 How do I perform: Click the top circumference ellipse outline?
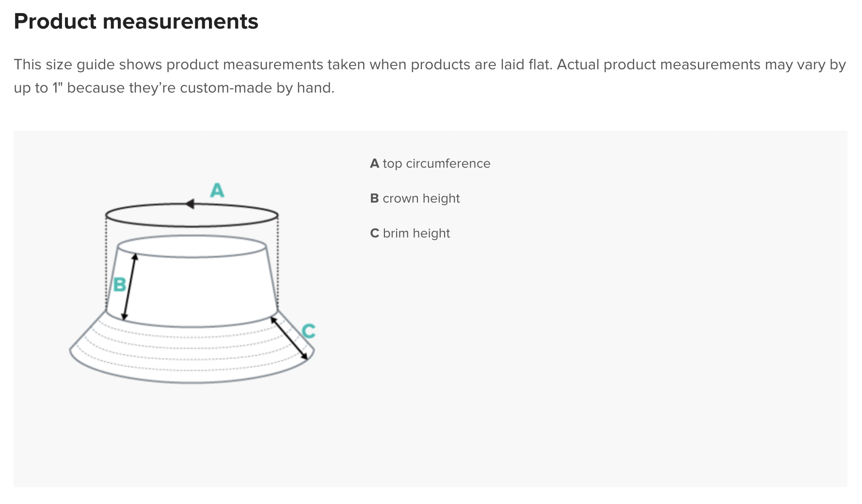192,215
